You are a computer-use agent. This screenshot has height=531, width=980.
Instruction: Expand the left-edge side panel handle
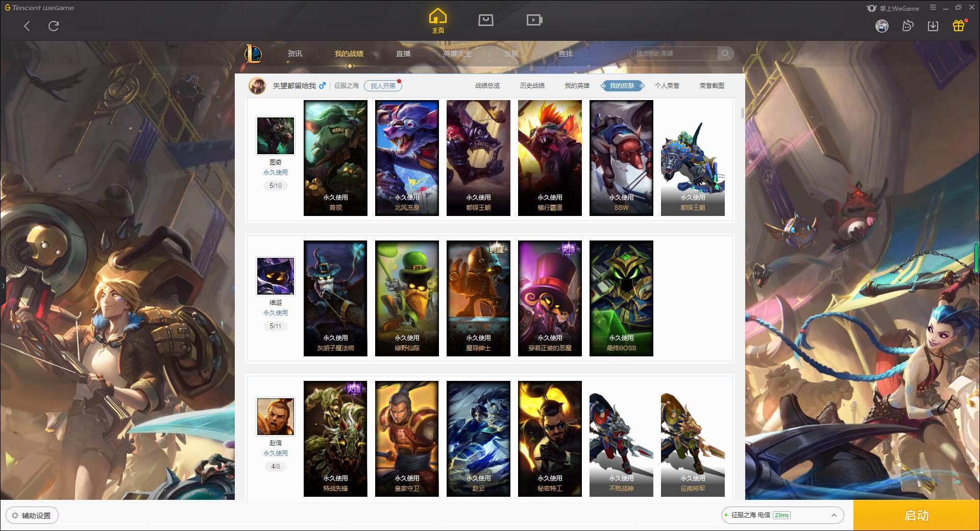(x=3, y=285)
